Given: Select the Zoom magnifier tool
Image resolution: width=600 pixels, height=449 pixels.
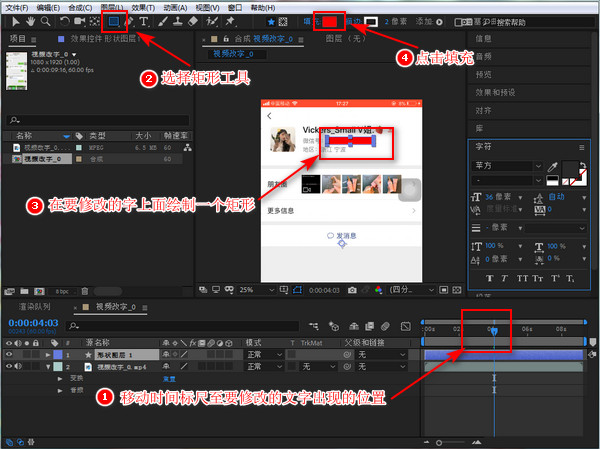Looking at the screenshot, I should (45, 21).
